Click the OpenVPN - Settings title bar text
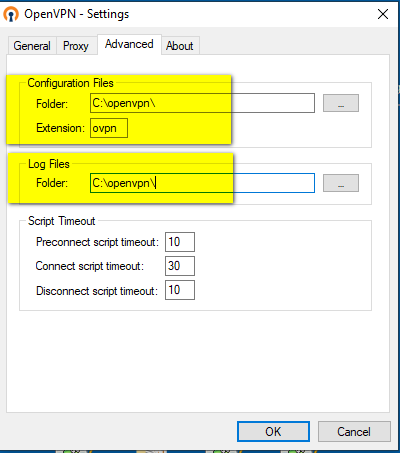This screenshot has width=400, height=453. pyautogui.click(x=77, y=14)
